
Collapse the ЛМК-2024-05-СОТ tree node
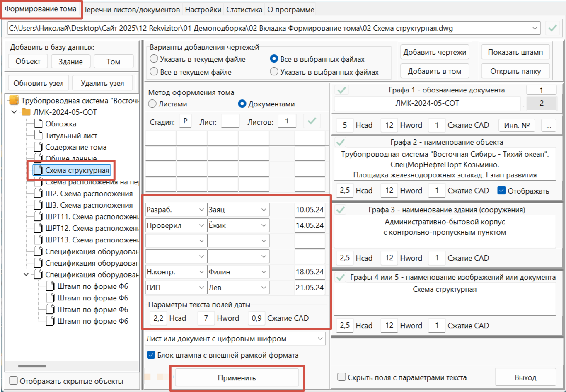pos(14,112)
